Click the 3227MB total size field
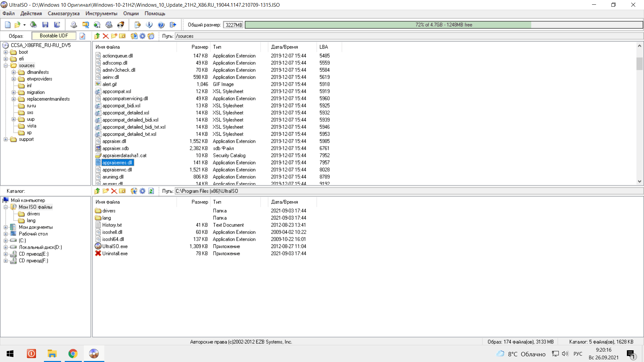 [x=233, y=25]
